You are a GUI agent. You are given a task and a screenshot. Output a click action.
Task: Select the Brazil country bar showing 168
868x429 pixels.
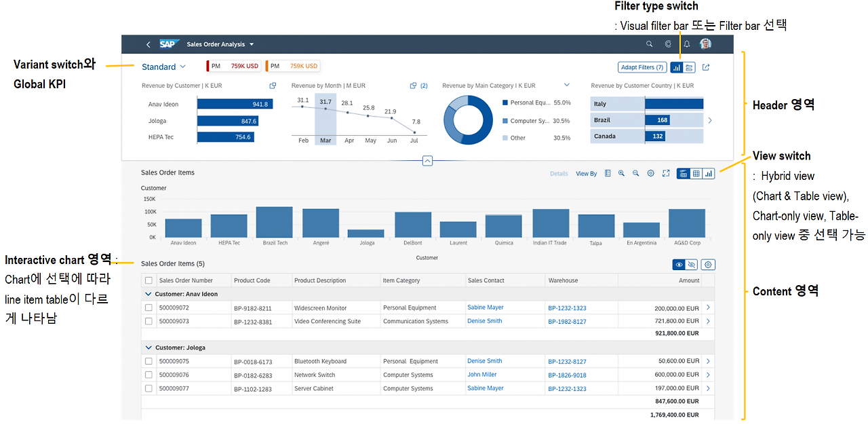tap(658, 119)
